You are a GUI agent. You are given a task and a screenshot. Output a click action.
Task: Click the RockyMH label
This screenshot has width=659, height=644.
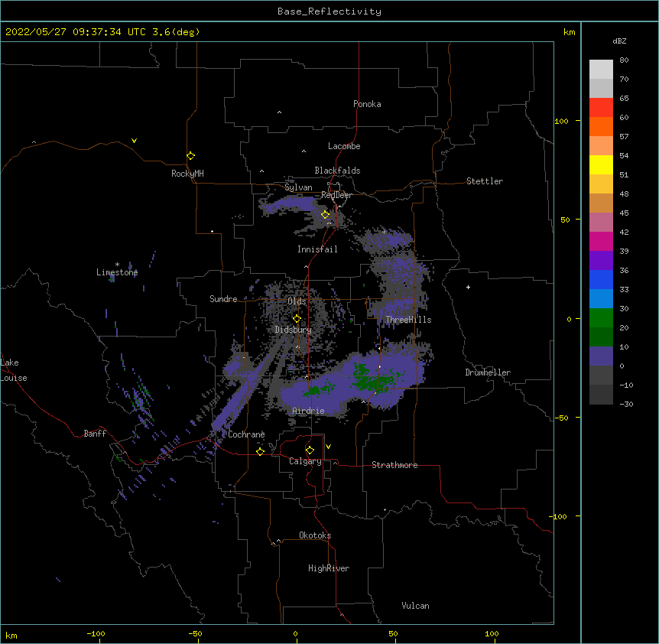tap(187, 174)
